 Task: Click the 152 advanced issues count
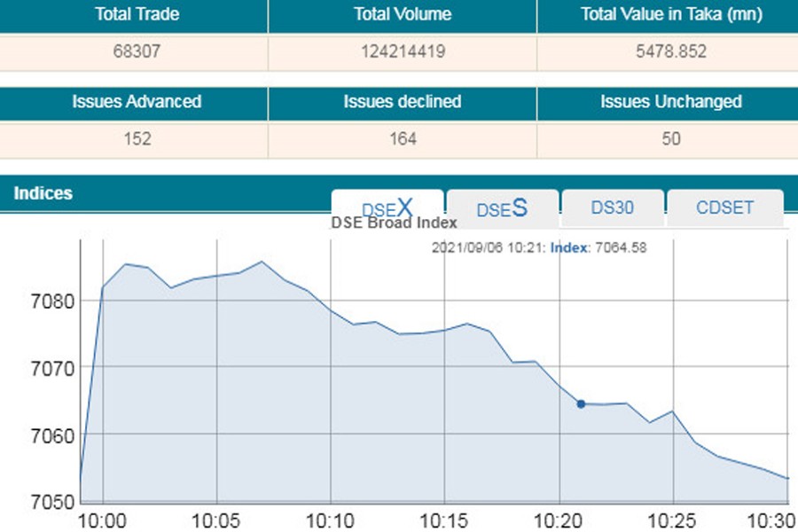click(132, 139)
